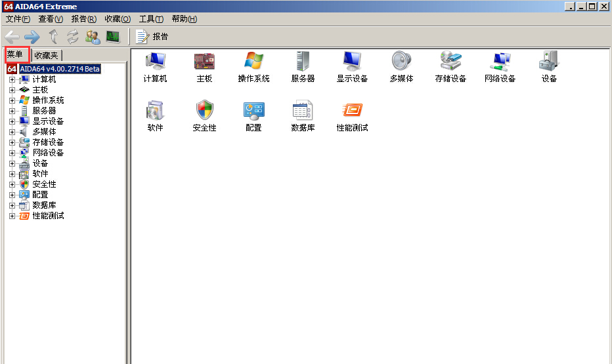Expand the 性能测试 tree node
Screen dimensions: 612x364
(x=12, y=216)
